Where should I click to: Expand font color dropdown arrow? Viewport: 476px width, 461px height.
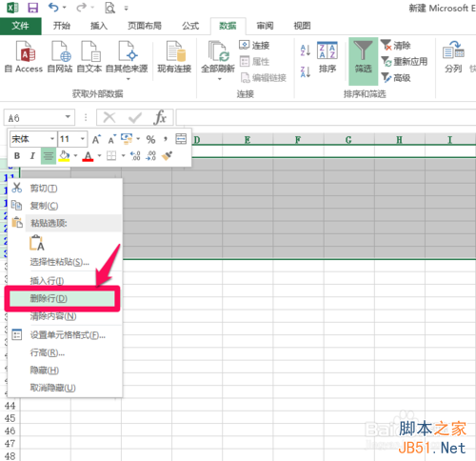99,155
